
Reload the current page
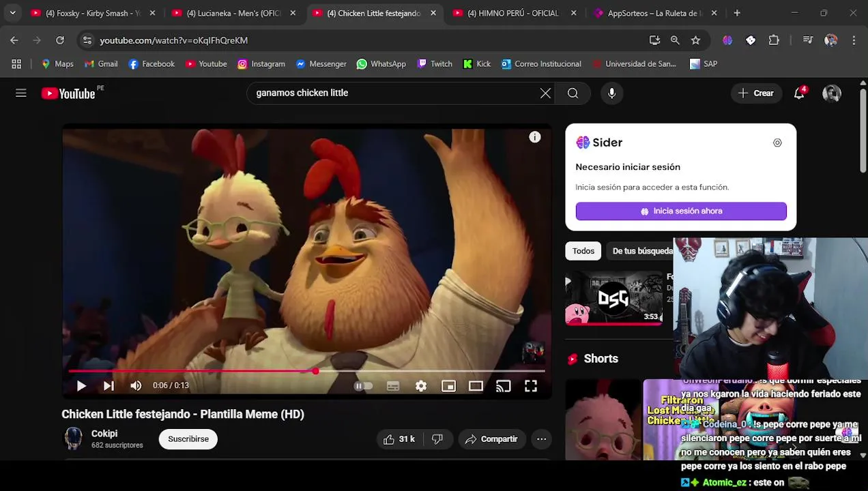click(60, 40)
